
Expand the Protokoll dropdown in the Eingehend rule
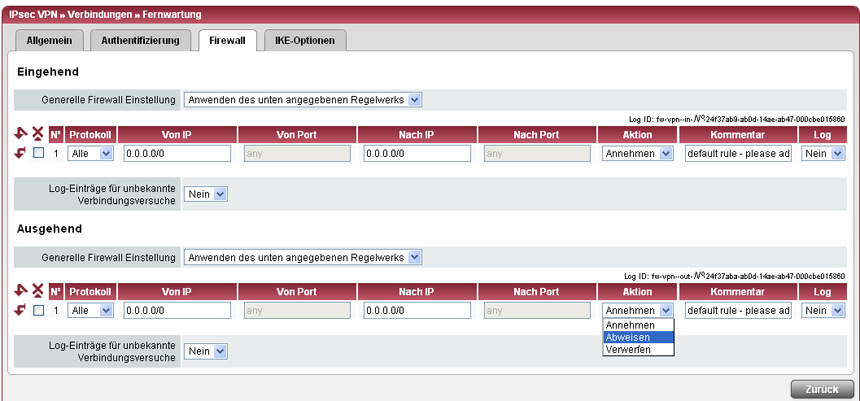91,153
